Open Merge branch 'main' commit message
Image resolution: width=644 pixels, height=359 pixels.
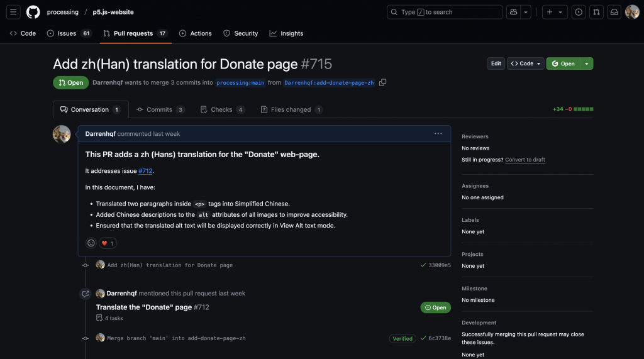pyautogui.click(x=176, y=338)
